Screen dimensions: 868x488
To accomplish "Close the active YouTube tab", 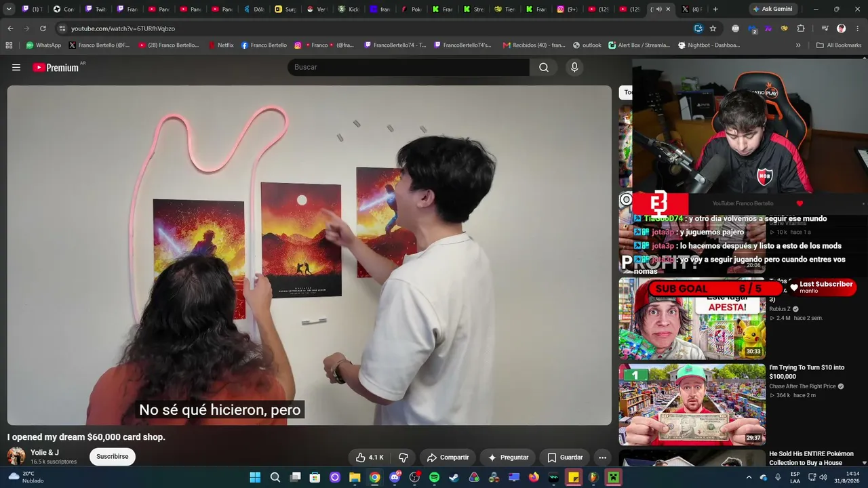I will (x=668, y=9).
